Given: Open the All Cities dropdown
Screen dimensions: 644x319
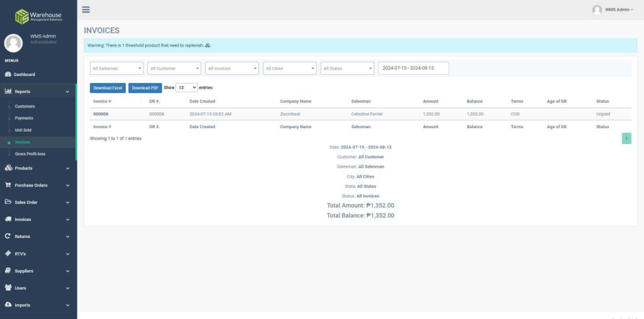Looking at the screenshot, I should tap(289, 68).
